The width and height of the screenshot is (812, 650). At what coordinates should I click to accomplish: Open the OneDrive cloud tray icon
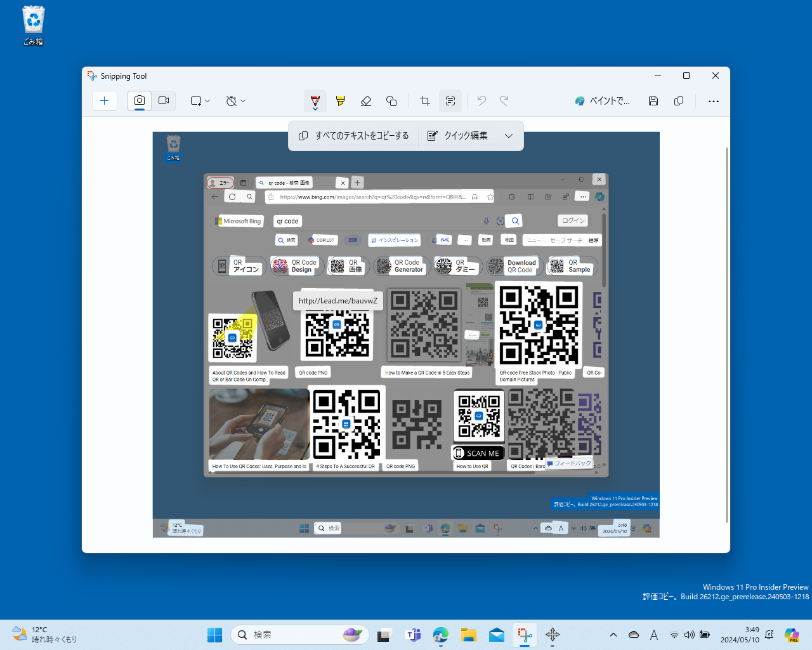(634, 635)
